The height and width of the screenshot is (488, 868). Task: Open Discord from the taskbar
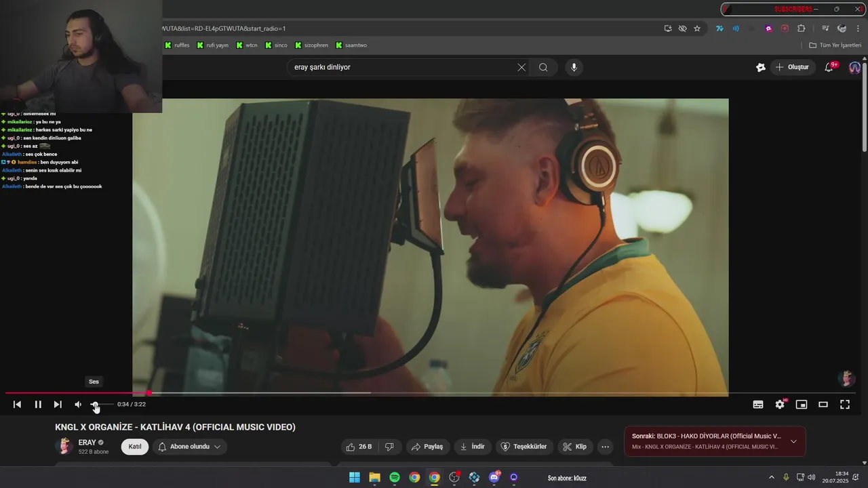(494, 478)
